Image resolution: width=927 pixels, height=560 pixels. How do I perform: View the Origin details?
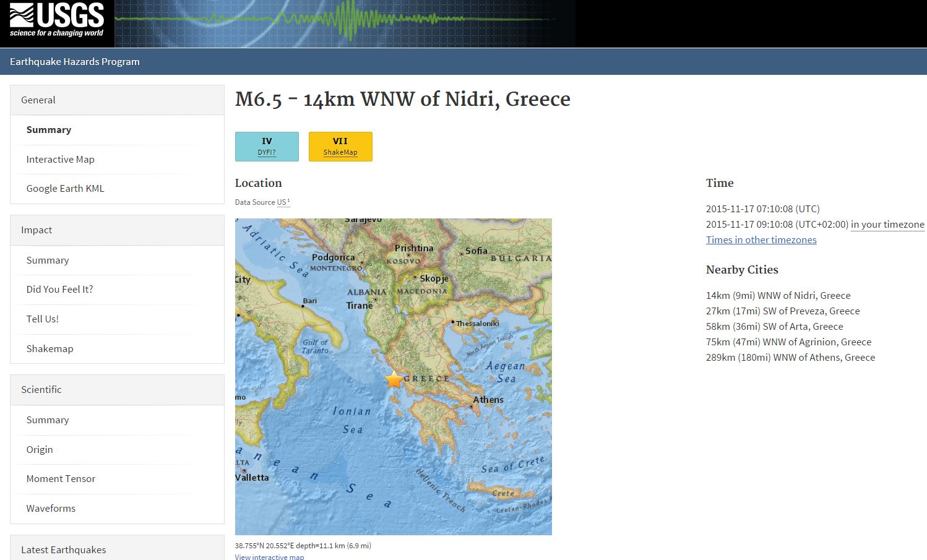click(40, 449)
